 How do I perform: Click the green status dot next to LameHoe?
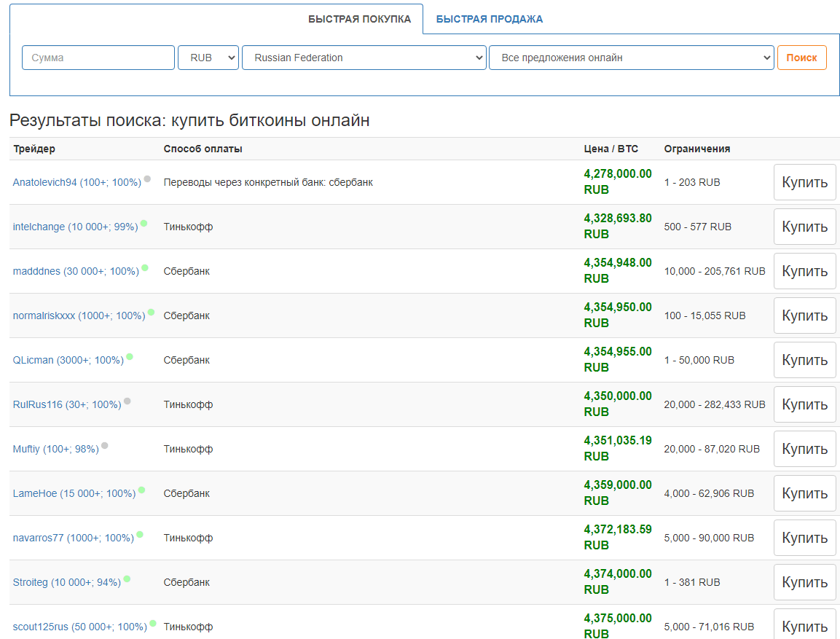coord(142,490)
